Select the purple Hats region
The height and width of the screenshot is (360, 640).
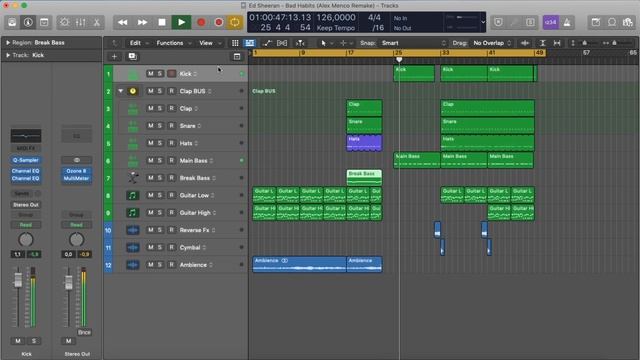tap(364, 143)
